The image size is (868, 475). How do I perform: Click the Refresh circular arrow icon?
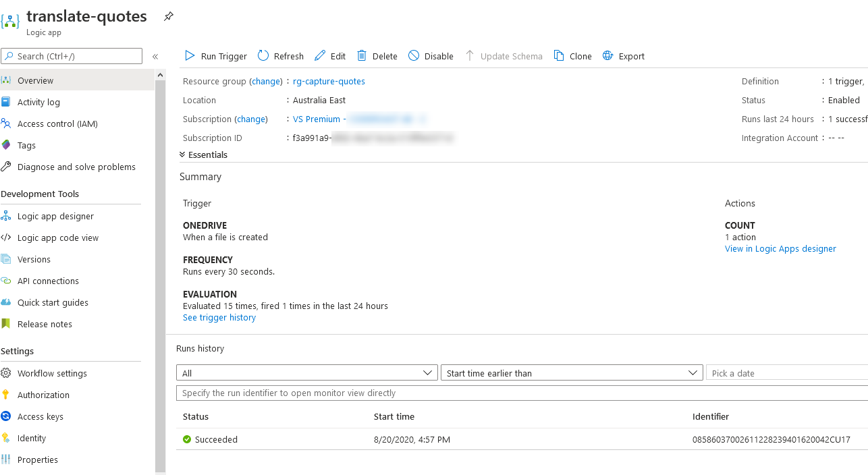pos(263,56)
